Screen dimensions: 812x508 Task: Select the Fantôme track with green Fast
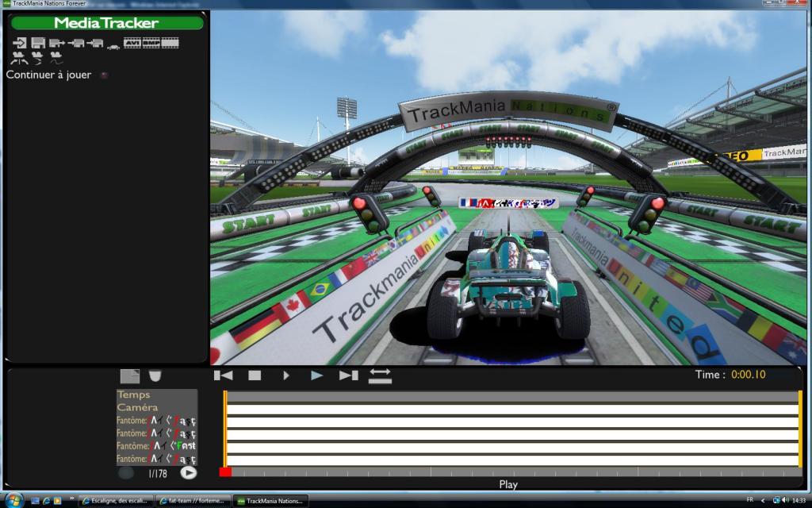(x=156, y=446)
